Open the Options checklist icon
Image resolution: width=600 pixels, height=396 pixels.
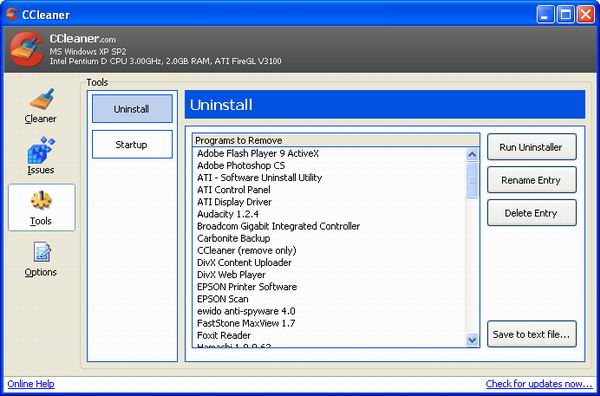[x=42, y=251]
